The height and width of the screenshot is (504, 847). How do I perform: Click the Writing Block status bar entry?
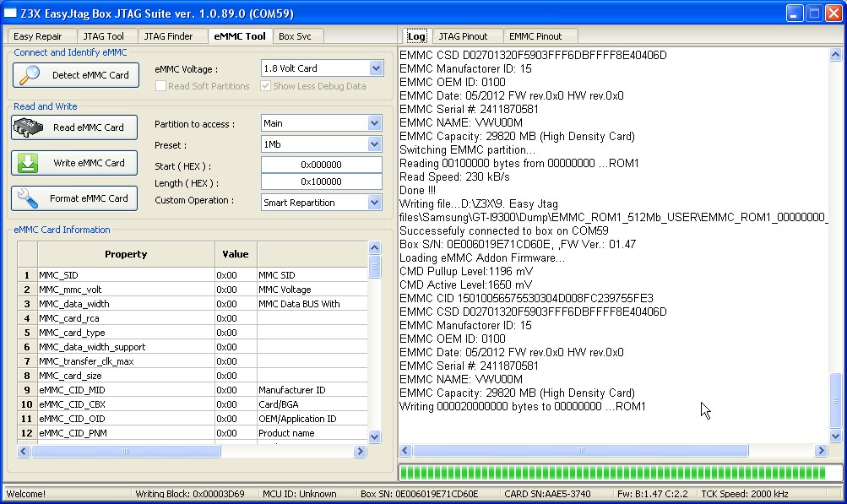click(190, 494)
